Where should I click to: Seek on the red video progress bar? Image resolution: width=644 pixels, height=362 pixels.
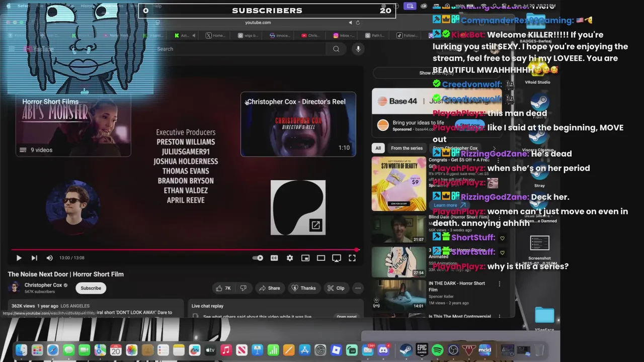click(185, 249)
